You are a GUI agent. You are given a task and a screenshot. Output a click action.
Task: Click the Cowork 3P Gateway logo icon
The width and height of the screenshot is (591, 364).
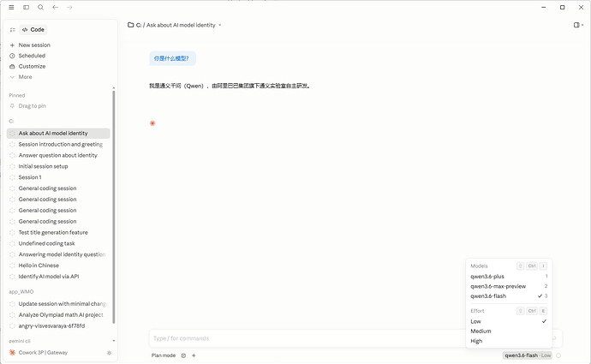(x=12, y=353)
